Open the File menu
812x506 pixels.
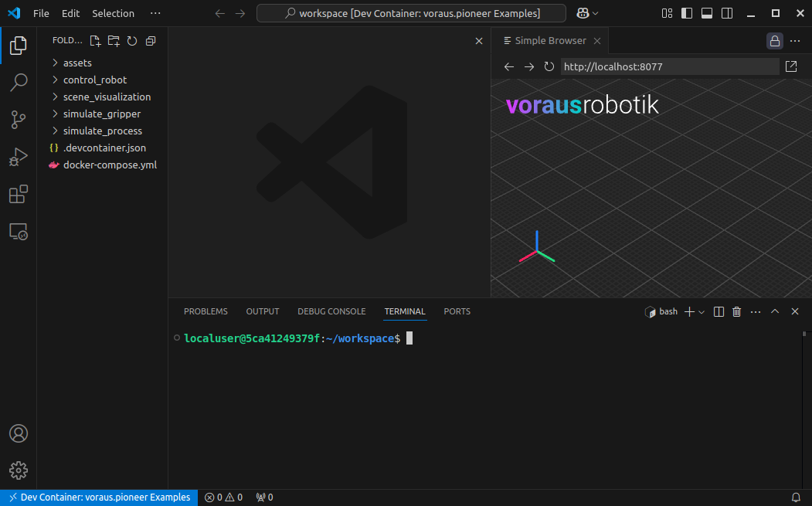tap(41, 13)
